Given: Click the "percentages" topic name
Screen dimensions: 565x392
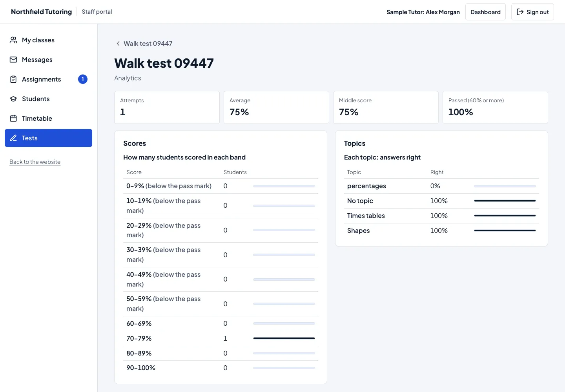Looking at the screenshot, I should 366,186.
